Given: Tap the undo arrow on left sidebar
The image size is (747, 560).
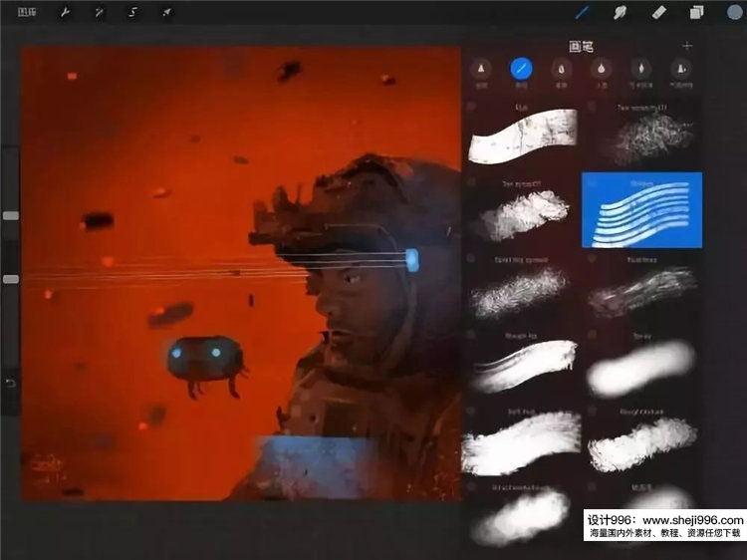Looking at the screenshot, I should tap(11, 384).
